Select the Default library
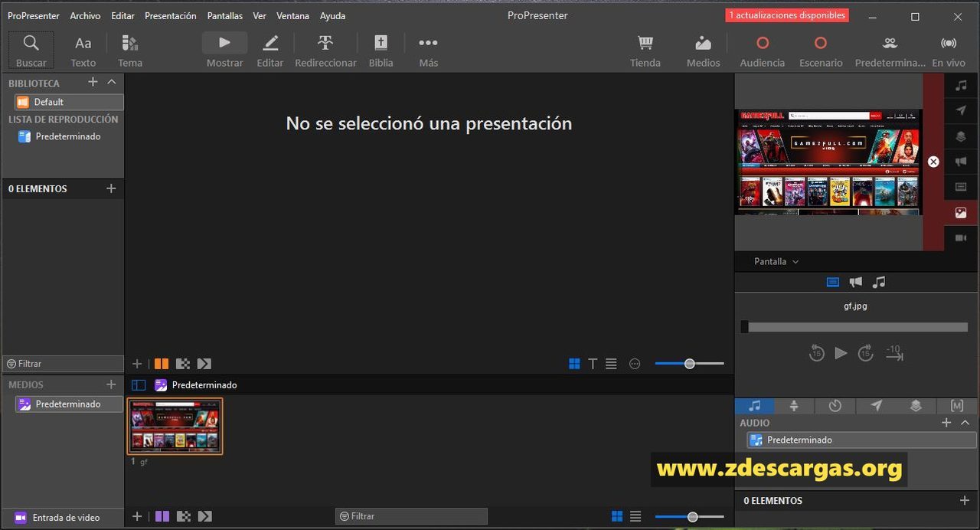The height and width of the screenshot is (530, 980). pyautogui.click(x=69, y=102)
